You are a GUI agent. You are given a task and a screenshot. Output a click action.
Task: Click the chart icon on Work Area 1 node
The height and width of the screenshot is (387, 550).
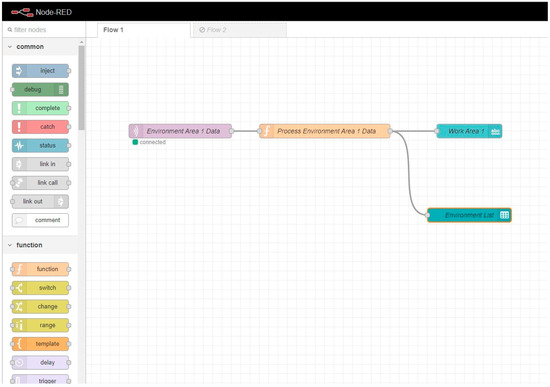495,131
